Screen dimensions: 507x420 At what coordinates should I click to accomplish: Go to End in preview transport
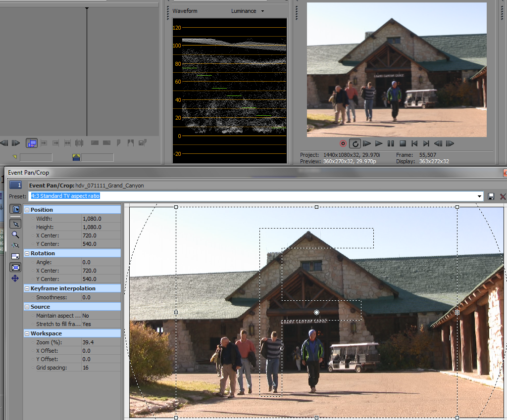(x=426, y=143)
